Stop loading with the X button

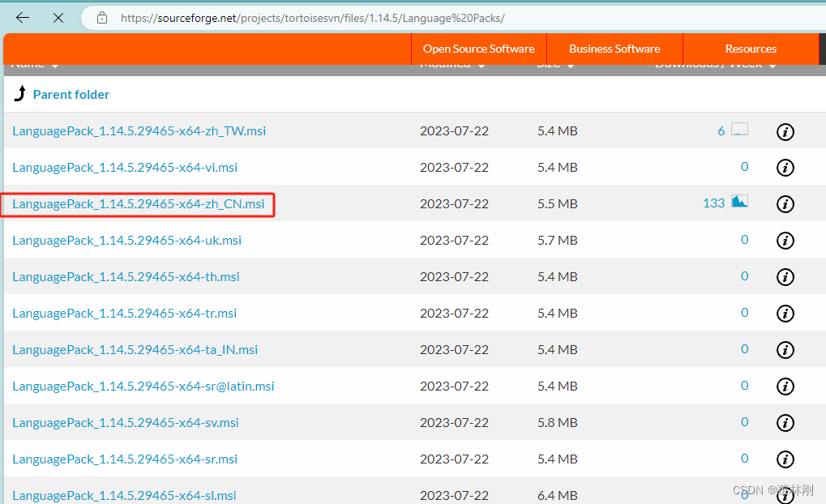coord(58,18)
